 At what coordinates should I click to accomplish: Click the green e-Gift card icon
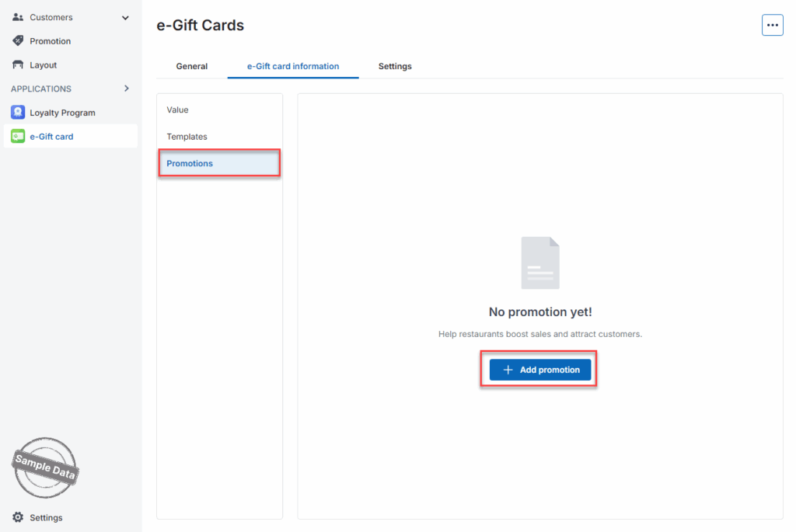click(18, 137)
